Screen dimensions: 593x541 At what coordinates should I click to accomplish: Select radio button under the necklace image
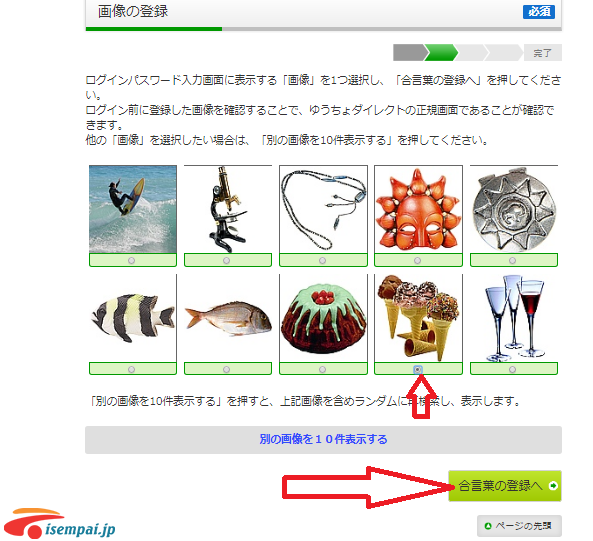322,260
